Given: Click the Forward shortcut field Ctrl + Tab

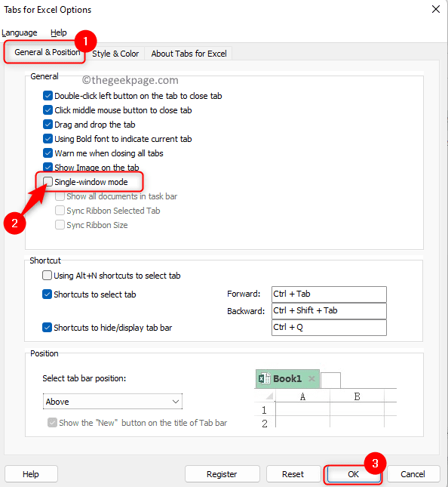Looking at the screenshot, I should click(x=329, y=294).
